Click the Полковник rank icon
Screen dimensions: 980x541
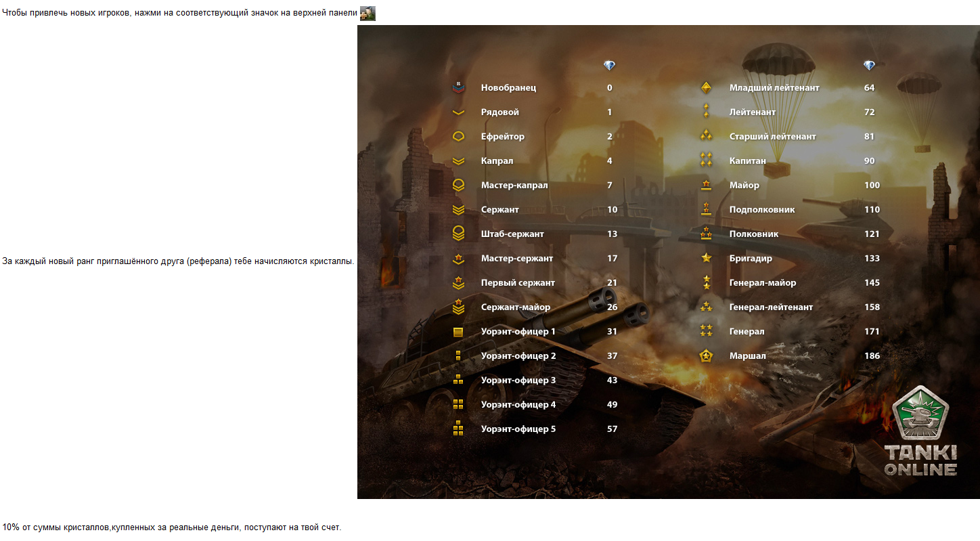(706, 234)
